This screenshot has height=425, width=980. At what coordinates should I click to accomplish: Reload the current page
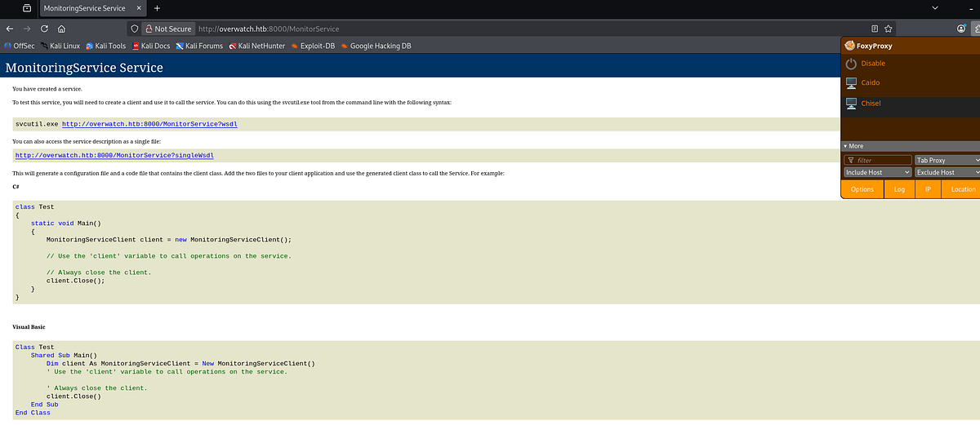(44, 28)
